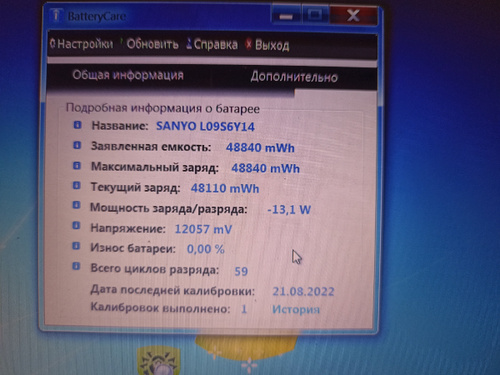The height and width of the screenshot is (375, 500).
Task: Click Выход exit toolbar item
Action: click(x=267, y=45)
